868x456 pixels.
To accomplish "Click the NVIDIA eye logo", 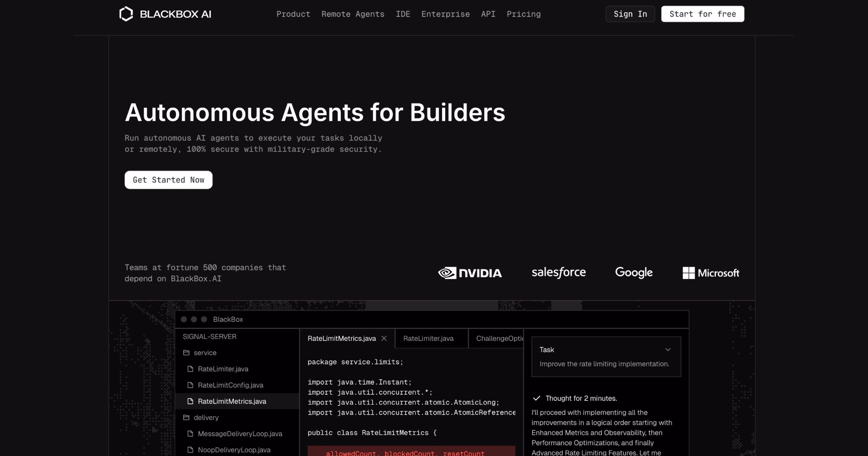I will 447,273.
